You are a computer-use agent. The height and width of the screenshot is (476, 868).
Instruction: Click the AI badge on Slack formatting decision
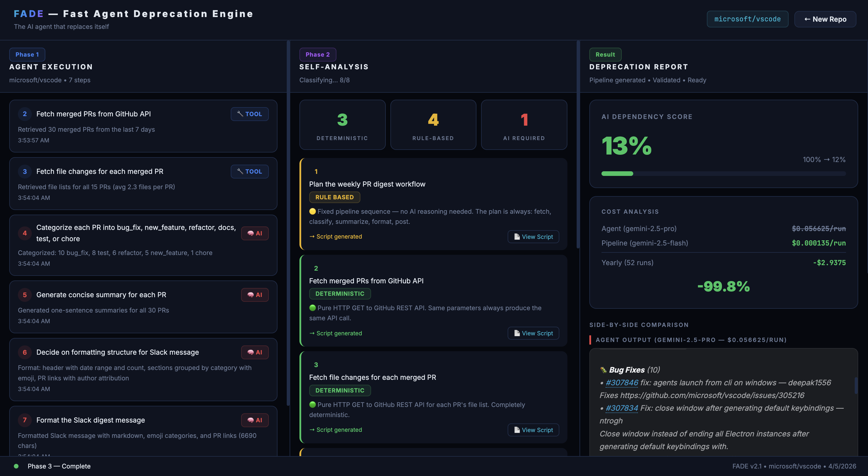(x=255, y=352)
